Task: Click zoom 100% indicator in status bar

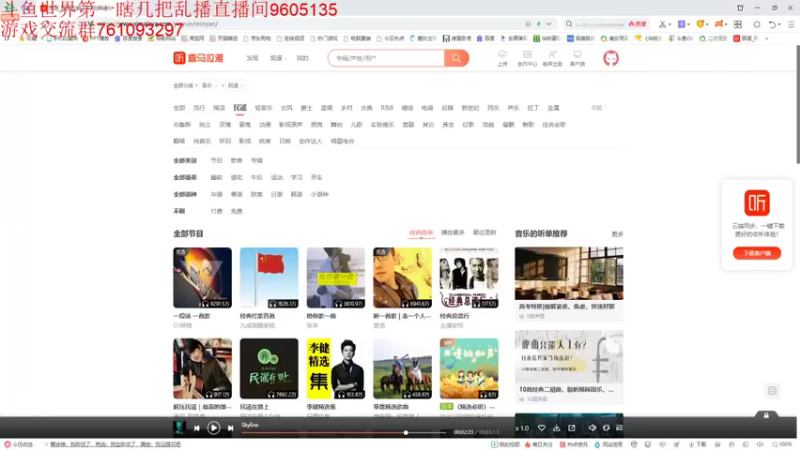Action: [782, 444]
